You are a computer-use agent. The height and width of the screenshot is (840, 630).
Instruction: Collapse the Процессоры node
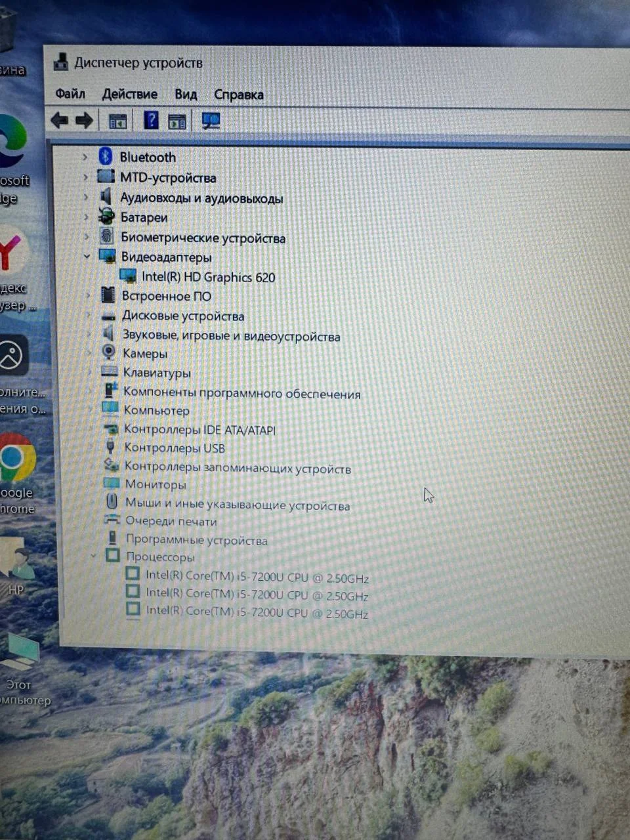point(93,556)
